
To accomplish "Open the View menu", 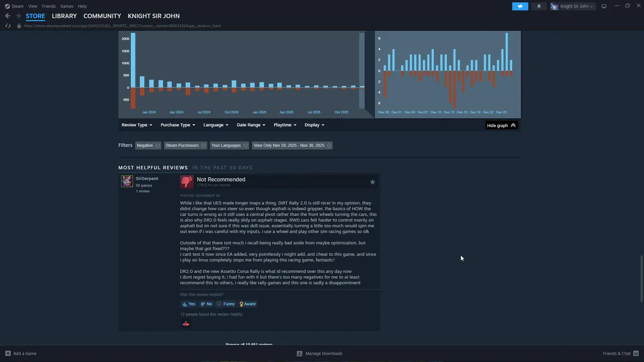I will pos(33,6).
